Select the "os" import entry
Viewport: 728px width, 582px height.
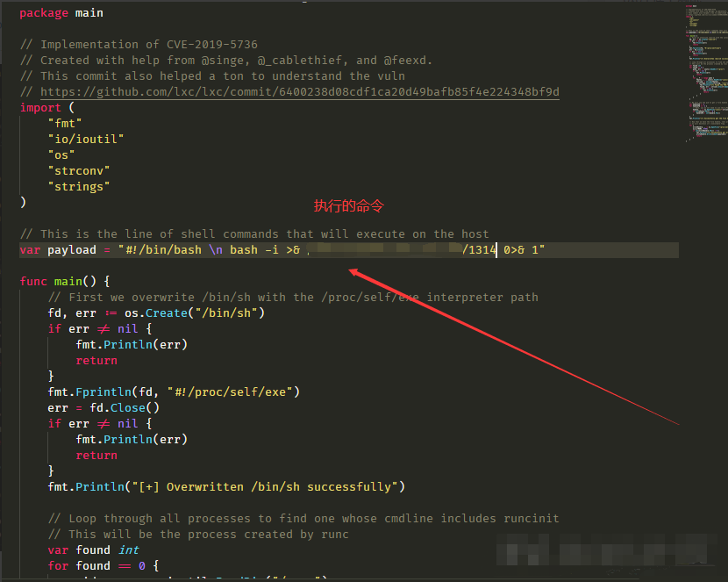click(61, 155)
